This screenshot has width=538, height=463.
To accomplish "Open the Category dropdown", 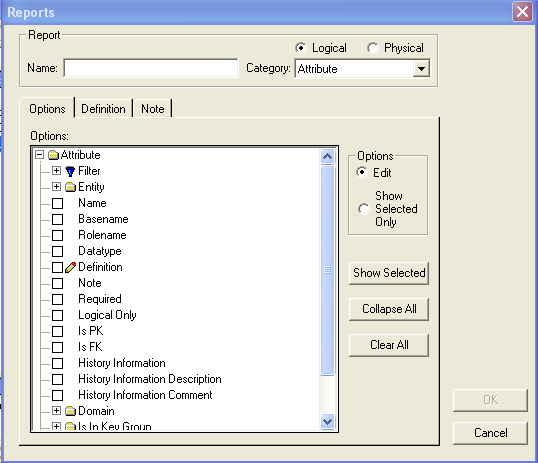I will coord(421,69).
